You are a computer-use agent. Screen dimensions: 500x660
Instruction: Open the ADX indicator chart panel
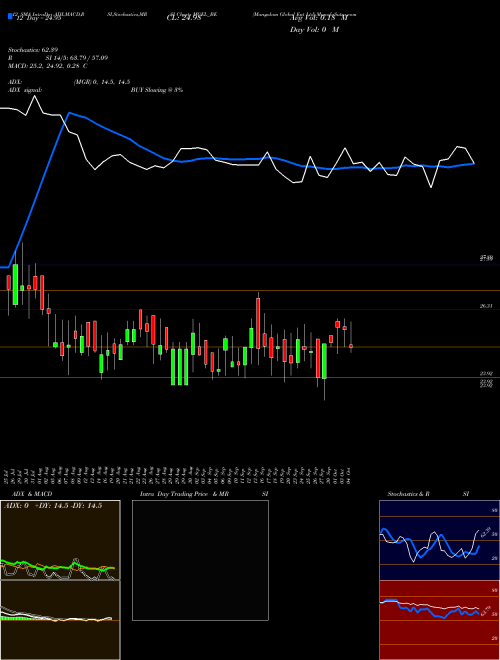(60, 540)
